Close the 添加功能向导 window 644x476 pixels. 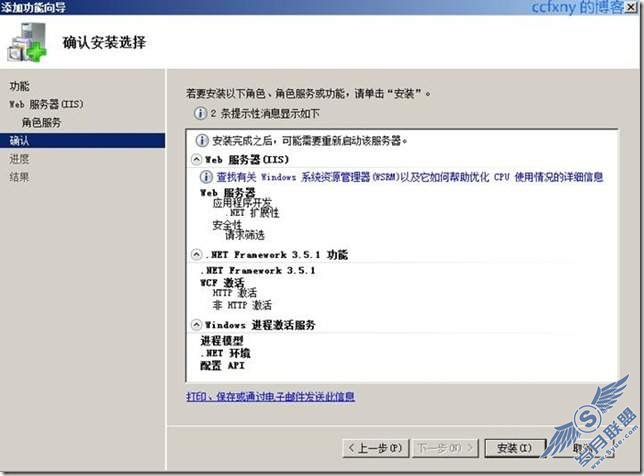pyautogui.click(x=630, y=7)
